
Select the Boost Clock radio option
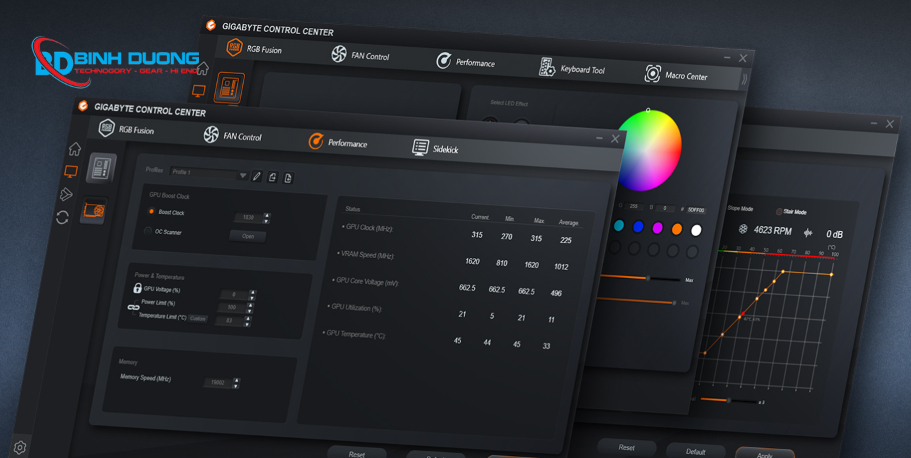pyautogui.click(x=151, y=212)
